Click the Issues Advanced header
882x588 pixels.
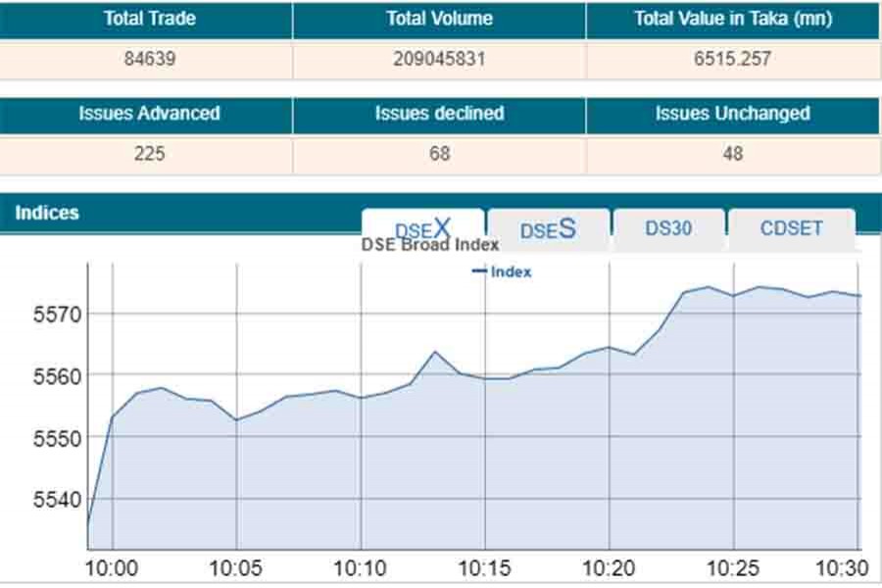pos(149,114)
